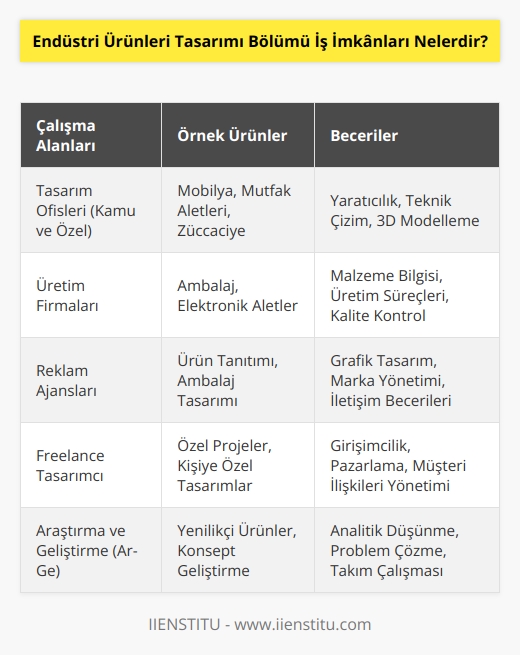Select the Beceriler column header
The width and height of the screenshot is (520, 655).
407,135
